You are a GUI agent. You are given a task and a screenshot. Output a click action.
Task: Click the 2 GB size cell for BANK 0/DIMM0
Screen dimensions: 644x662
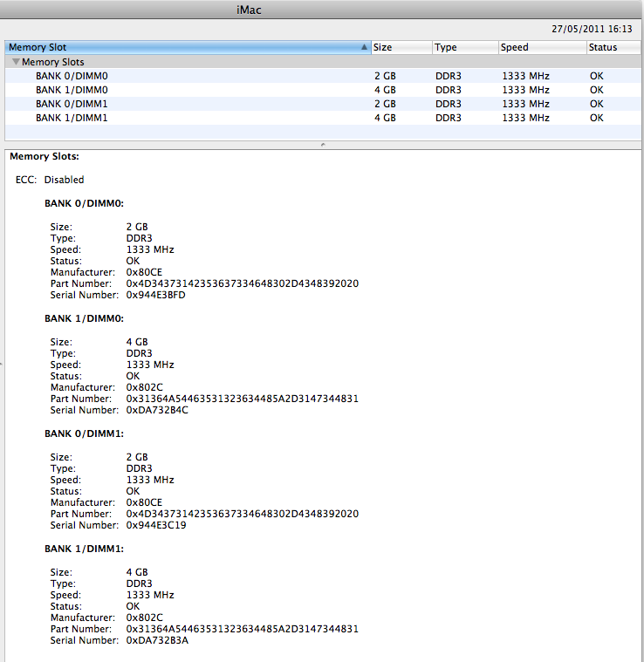point(385,76)
